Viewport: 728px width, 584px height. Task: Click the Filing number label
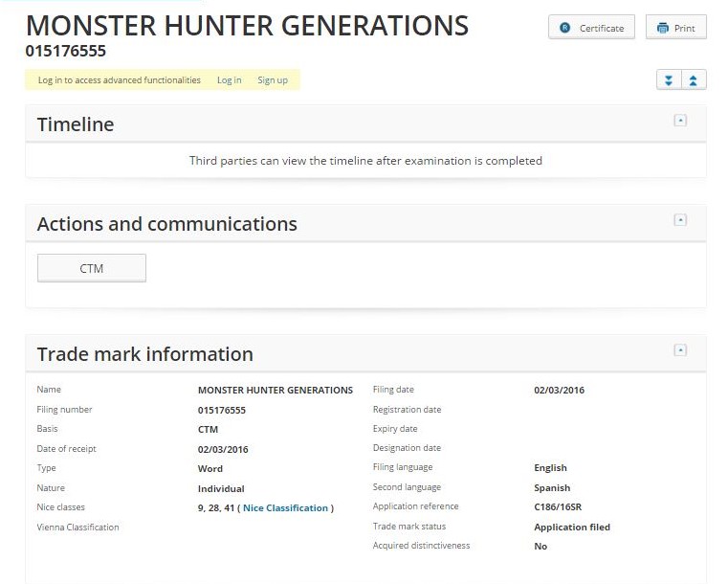pos(64,410)
